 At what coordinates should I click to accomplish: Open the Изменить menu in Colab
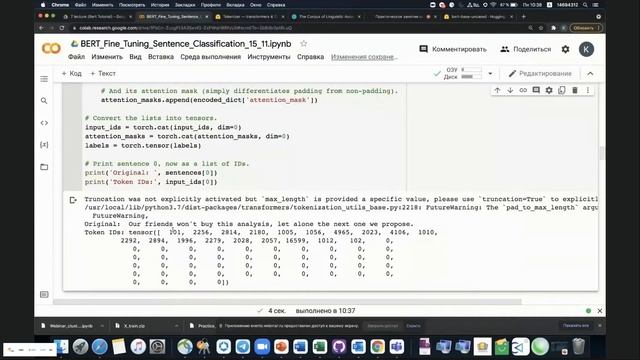pyautogui.click(x=107, y=57)
